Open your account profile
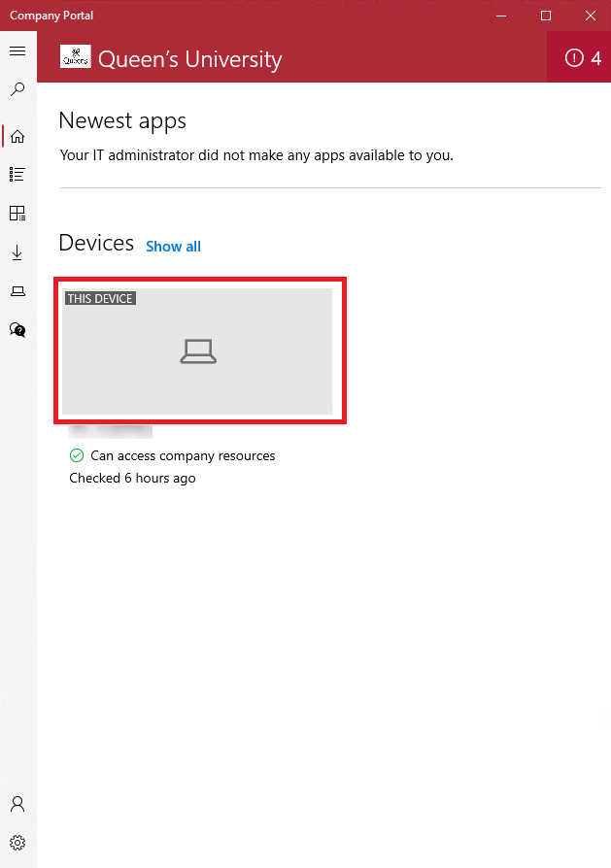Viewport: 611px width, 868px height. pos(17,803)
